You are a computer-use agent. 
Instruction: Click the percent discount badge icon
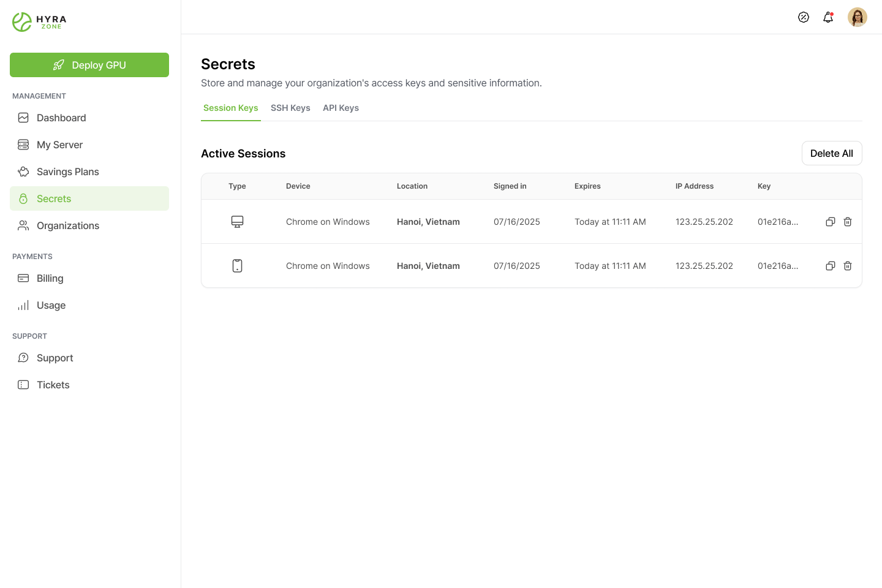pos(804,17)
